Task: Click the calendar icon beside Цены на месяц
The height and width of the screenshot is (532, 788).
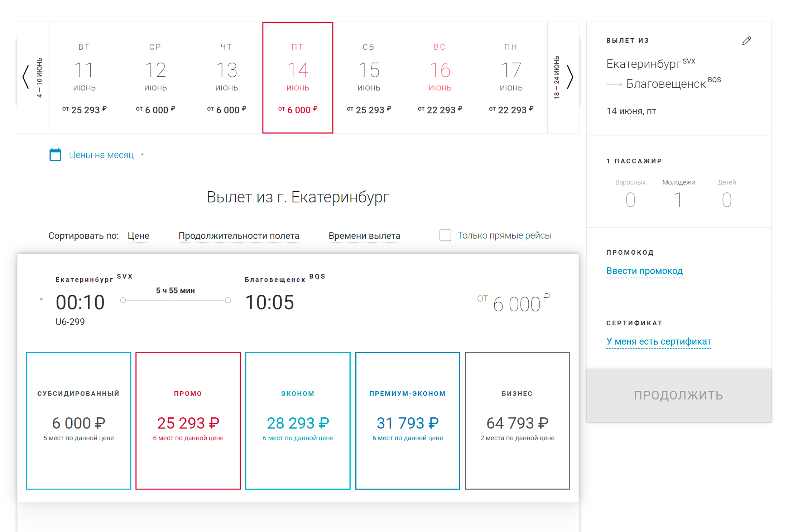Action: 55,155
